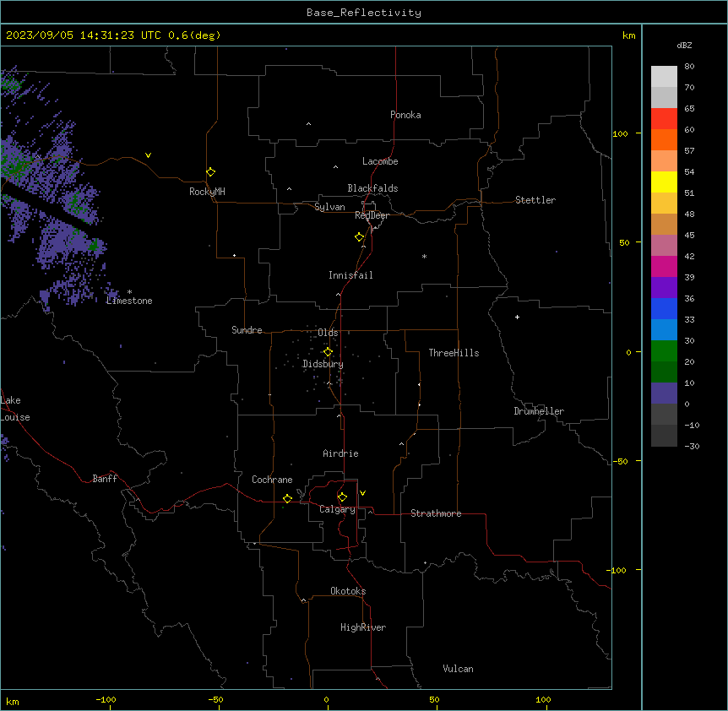Click the dBZ legend heading

pos(684,45)
